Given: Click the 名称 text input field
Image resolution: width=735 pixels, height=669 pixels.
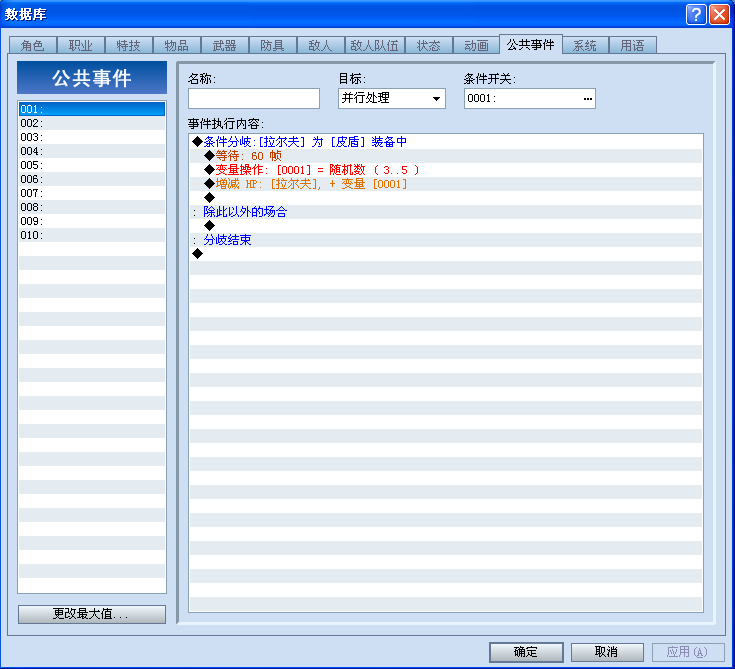Looking at the screenshot, I should tap(254, 98).
